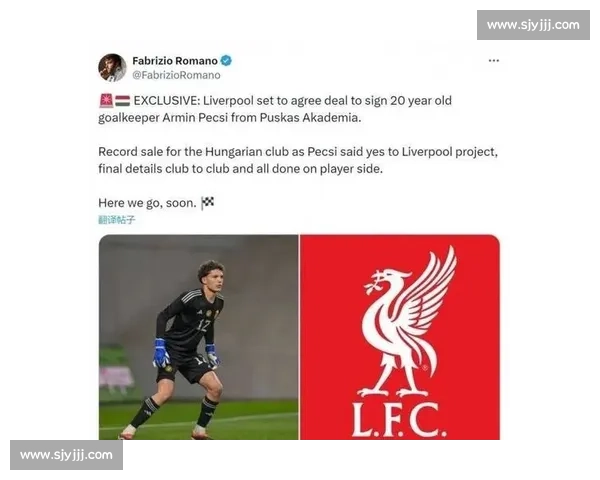The image size is (600, 480).
Task: Click the checkered flag emoji
Action: (x=208, y=203)
